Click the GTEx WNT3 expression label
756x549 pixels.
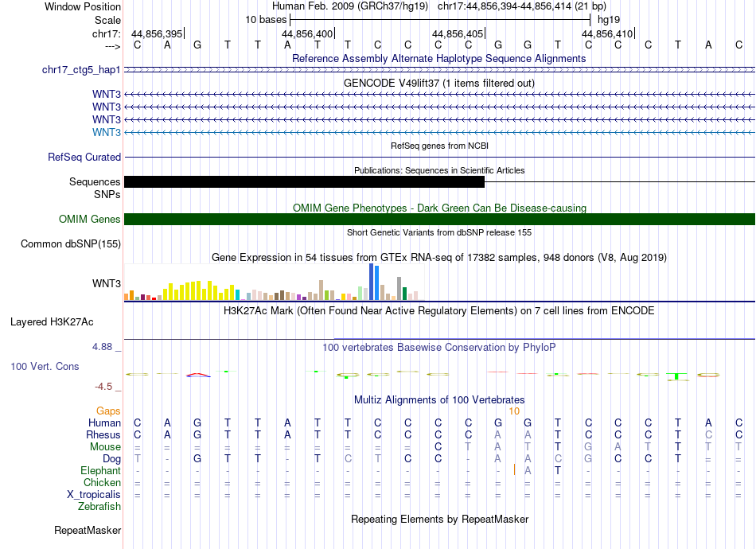[x=107, y=283]
